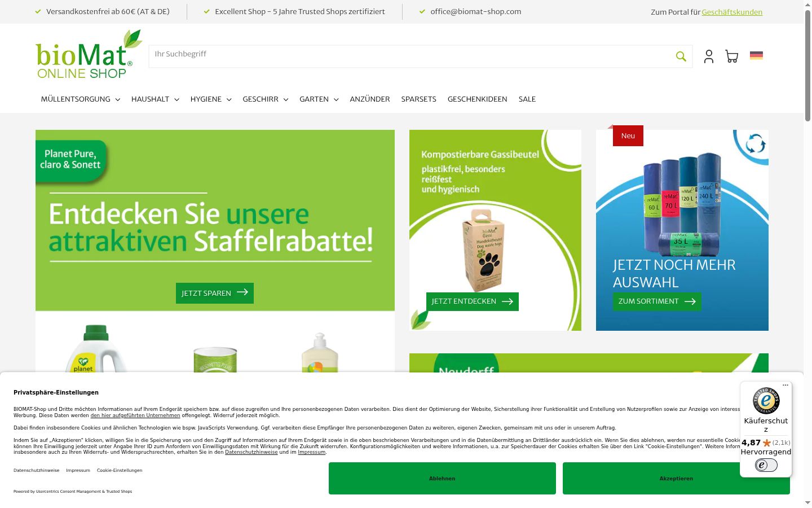The height and width of the screenshot is (508, 812).
Task: Click the bioMat Online Shop logo
Action: 89,54
